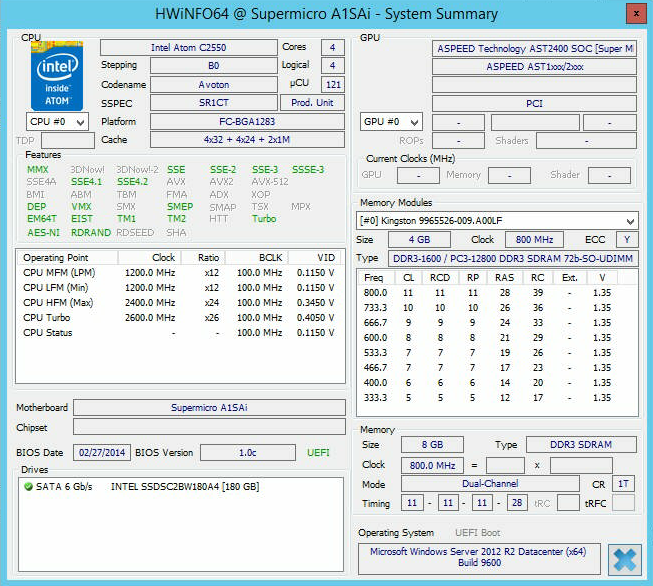Click the CL column header
653x586 pixels.
408,277
